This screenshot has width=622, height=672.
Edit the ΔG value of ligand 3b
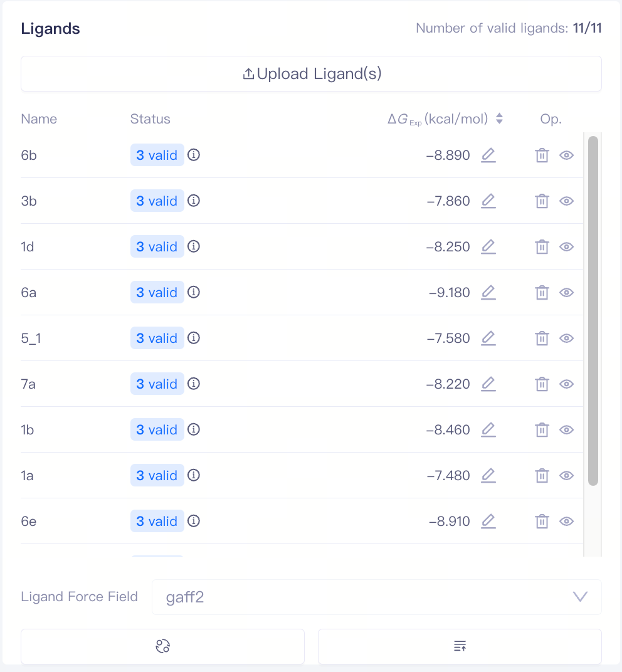488,201
